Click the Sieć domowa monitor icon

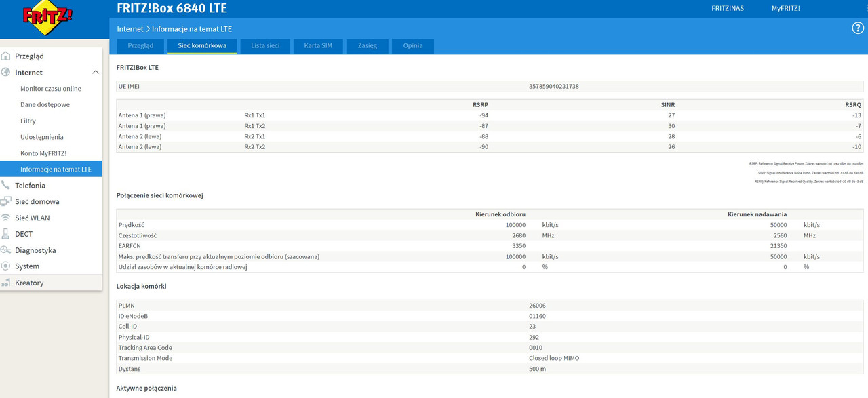coord(6,201)
